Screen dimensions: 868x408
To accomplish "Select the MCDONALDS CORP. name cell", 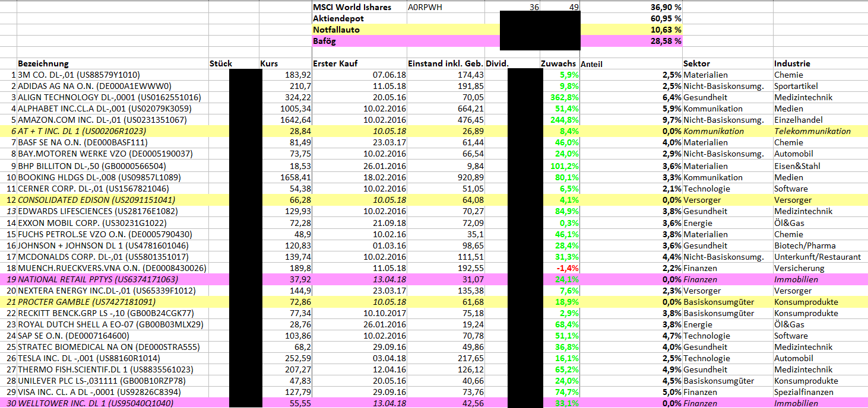I will (x=113, y=257).
